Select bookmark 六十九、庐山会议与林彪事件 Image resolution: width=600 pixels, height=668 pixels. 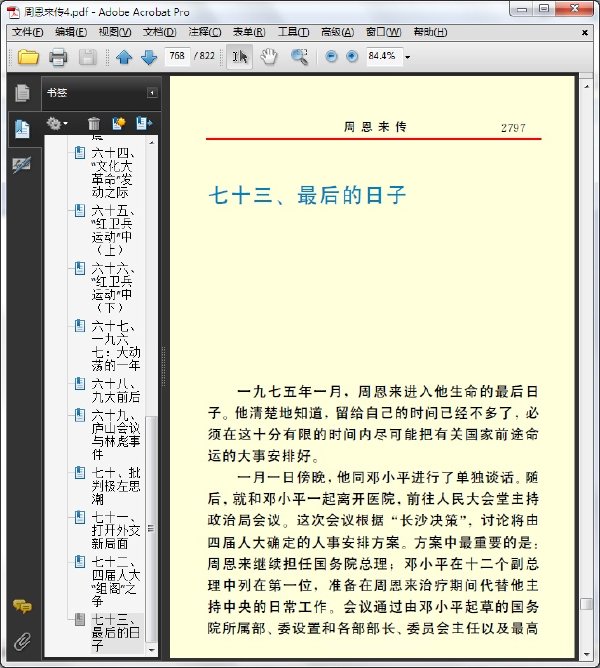point(115,435)
